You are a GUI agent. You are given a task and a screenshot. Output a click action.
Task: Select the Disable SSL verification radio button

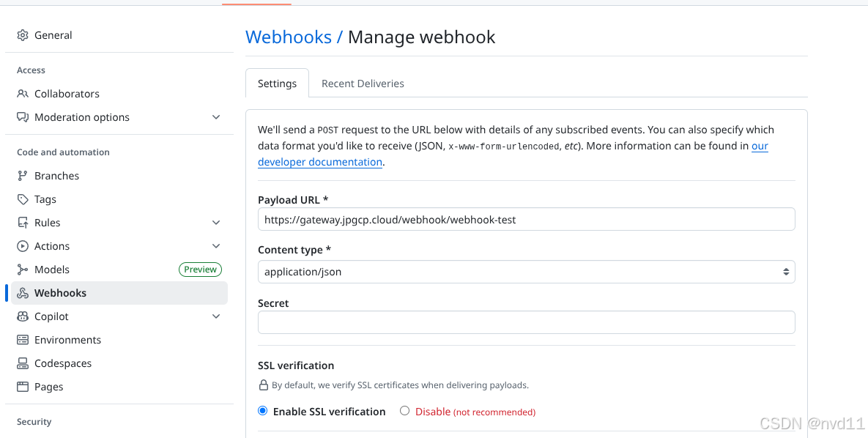[x=404, y=411]
